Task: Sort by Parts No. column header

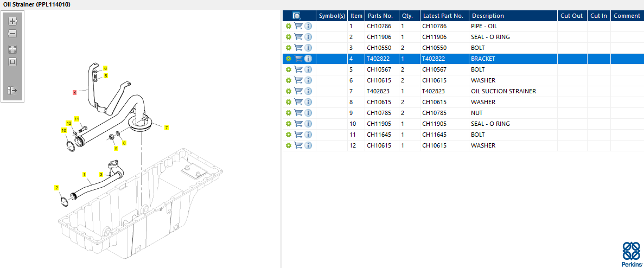Action: pos(381,16)
